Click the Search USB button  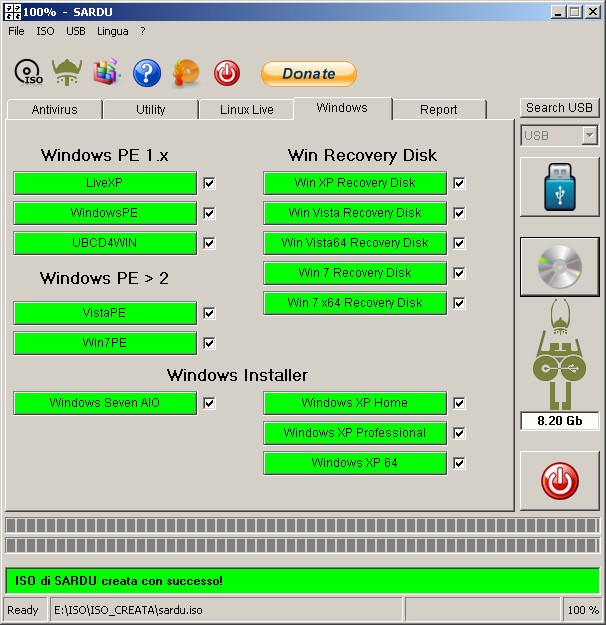pos(559,108)
